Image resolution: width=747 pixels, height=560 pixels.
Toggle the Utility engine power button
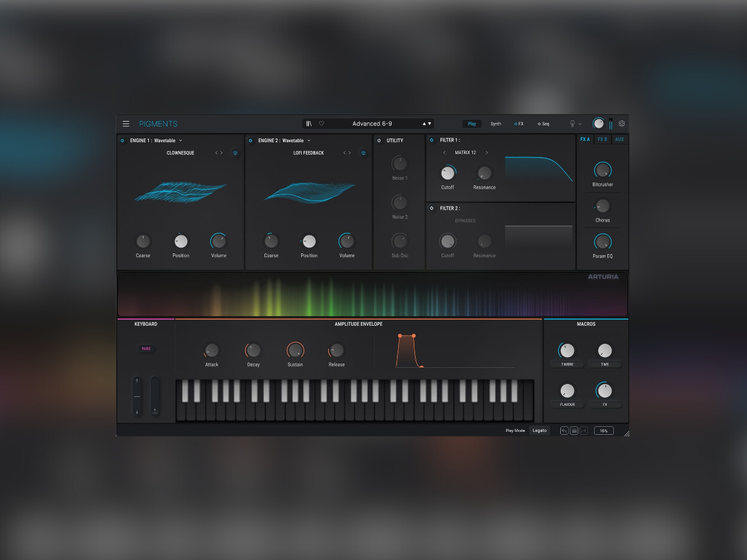[x=379, y=140]
